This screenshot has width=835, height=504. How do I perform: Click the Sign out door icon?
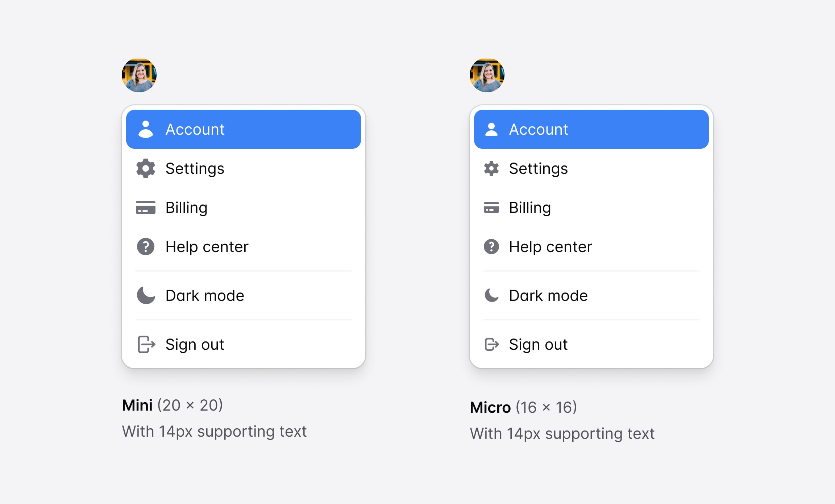146,344
